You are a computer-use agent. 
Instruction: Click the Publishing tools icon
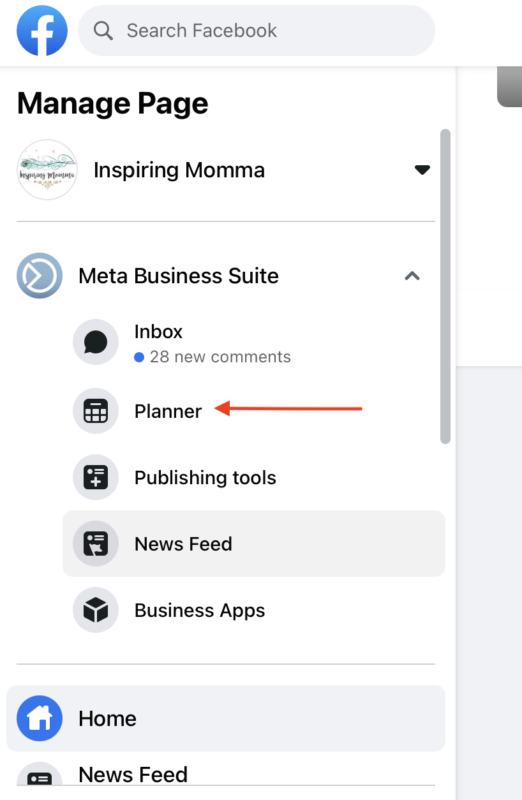pyautogui.click(x=96, y=478)
